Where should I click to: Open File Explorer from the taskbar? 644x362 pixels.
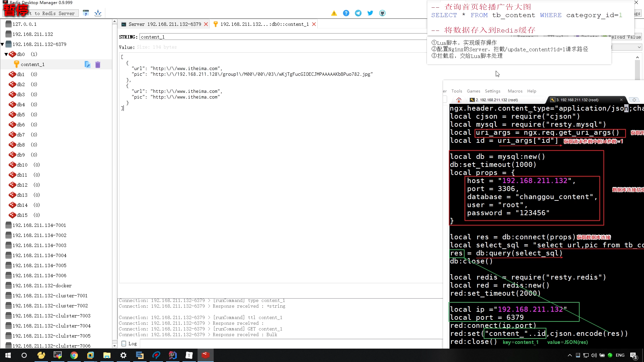coord(107,355)
